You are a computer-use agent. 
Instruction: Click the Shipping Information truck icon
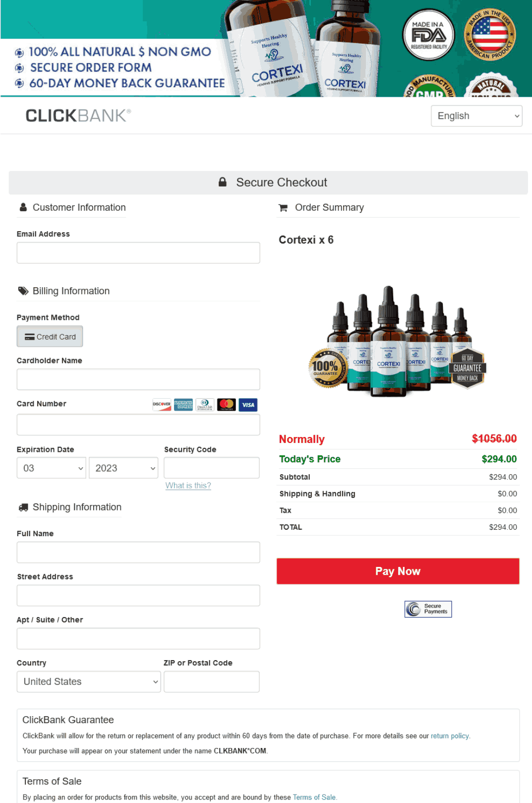click(23, 507)
